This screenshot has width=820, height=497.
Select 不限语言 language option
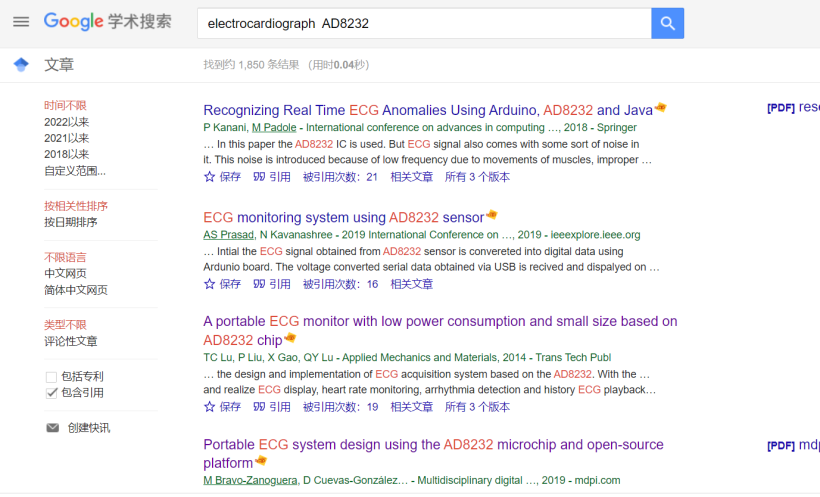click(x=65, y=257)
